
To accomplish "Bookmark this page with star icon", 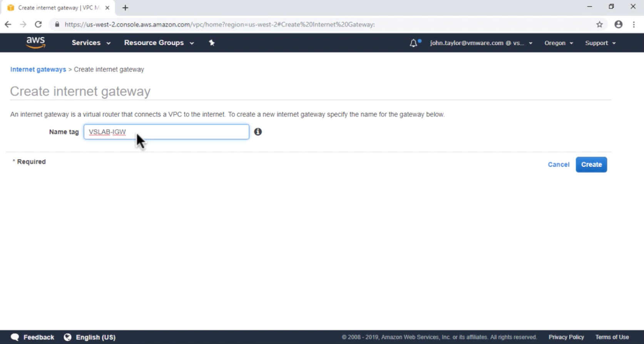I will pos(599,24).
